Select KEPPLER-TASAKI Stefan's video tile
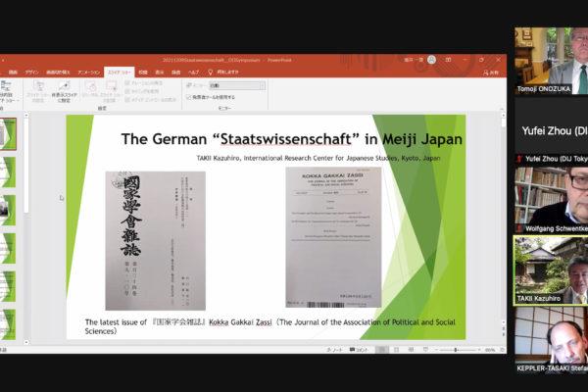 tap(551, 340)
